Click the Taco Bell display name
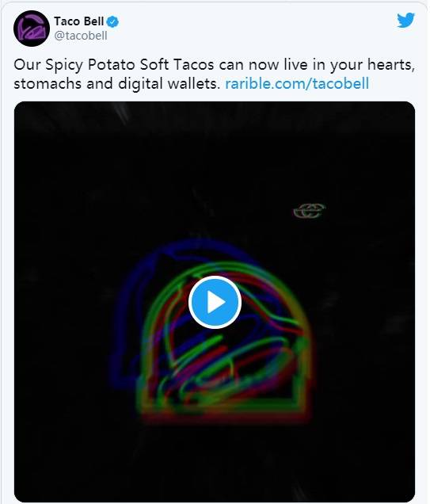The width and height of the screenshot is (430, 504). pos(78,21)
